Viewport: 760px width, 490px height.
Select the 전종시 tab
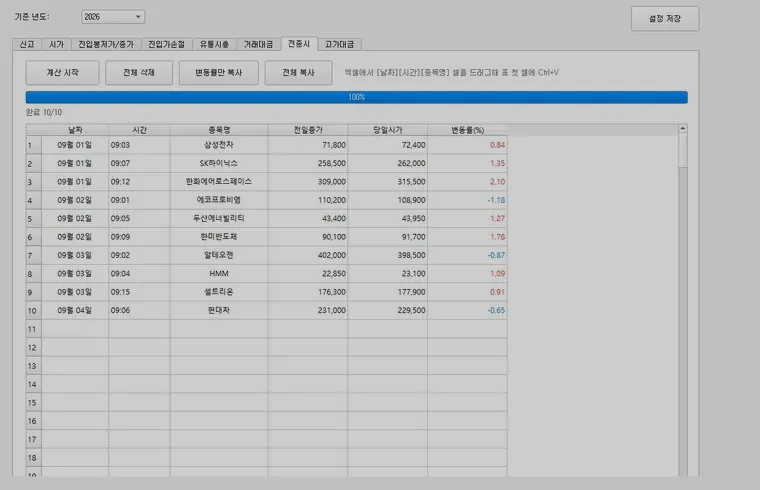pos(299,44)
